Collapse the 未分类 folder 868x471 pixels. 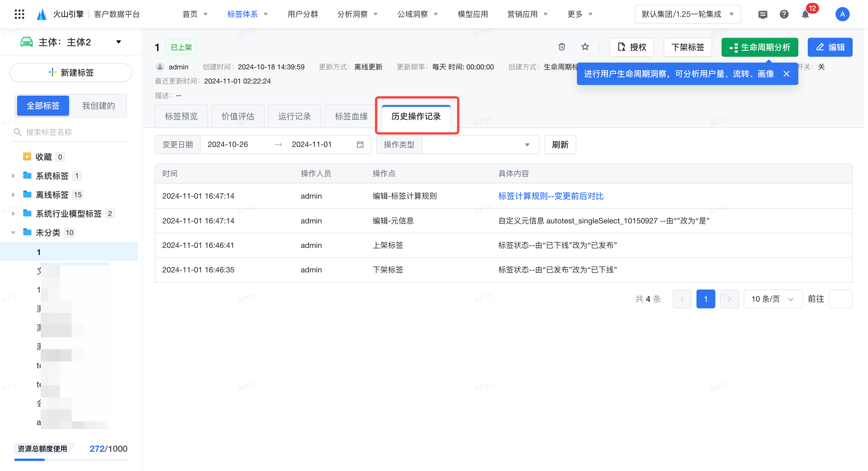[x=13, y=232]
